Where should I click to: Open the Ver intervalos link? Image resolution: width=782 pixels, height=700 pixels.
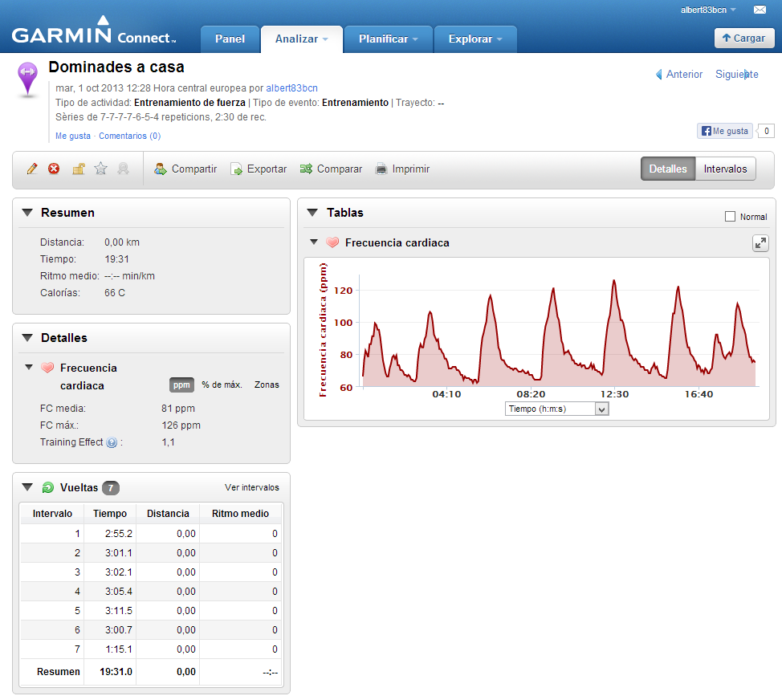251,487
